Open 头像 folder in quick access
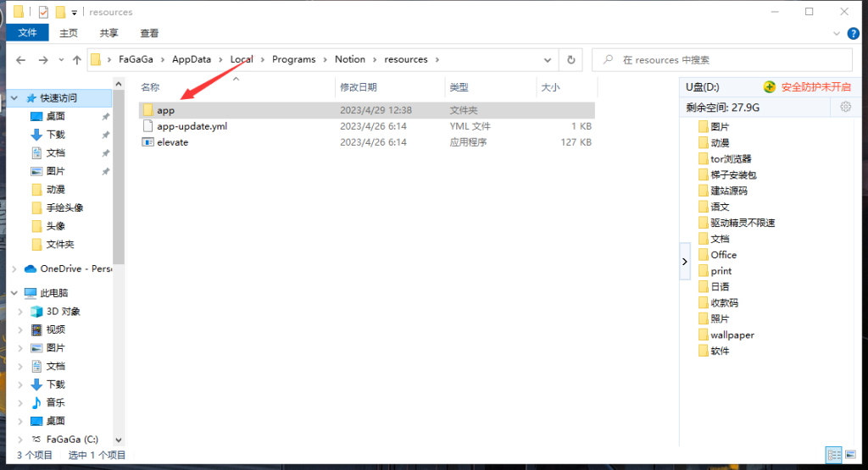 tap(55, 225)
